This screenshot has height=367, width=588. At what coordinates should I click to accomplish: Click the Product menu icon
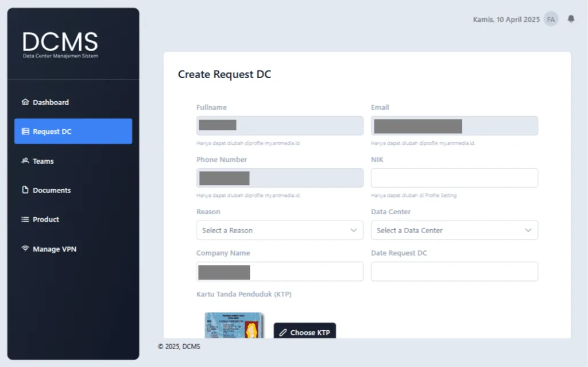[x=25, y=219]
